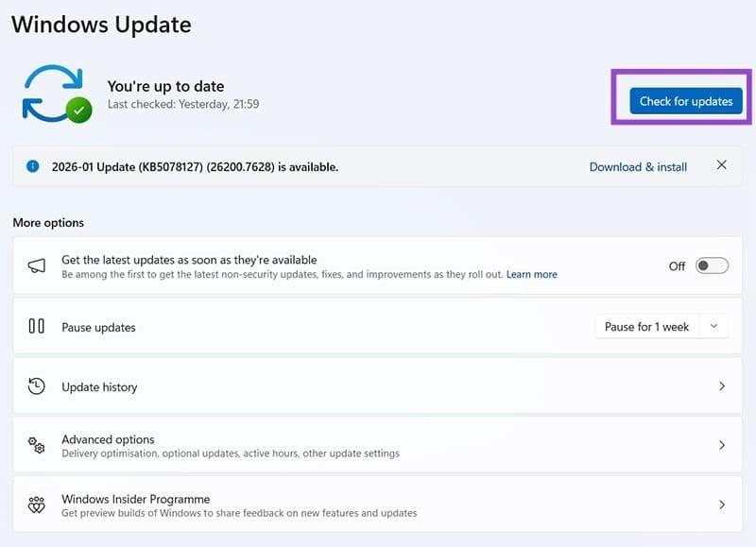Click the Advanced options gears icon
The image size is (756, 547).
tap(37, 445)
